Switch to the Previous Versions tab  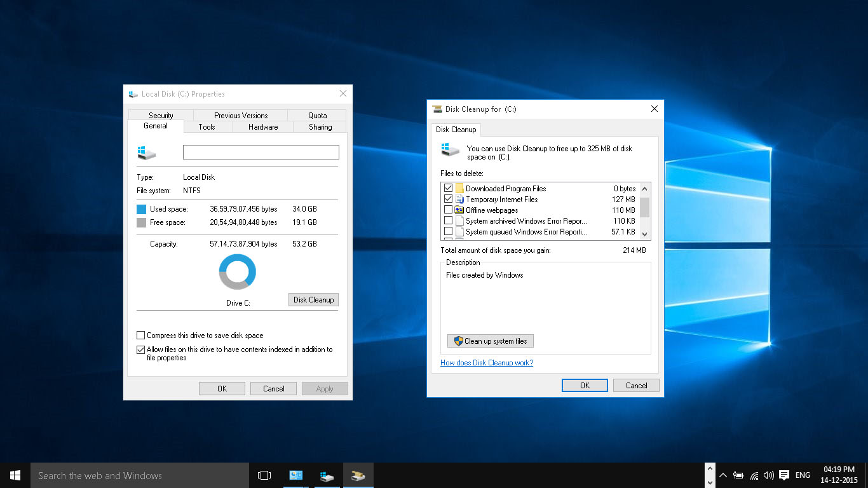241,116
